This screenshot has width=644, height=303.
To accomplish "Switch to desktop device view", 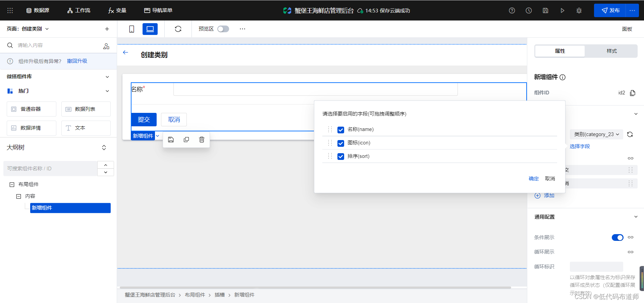I will point(150,29).
